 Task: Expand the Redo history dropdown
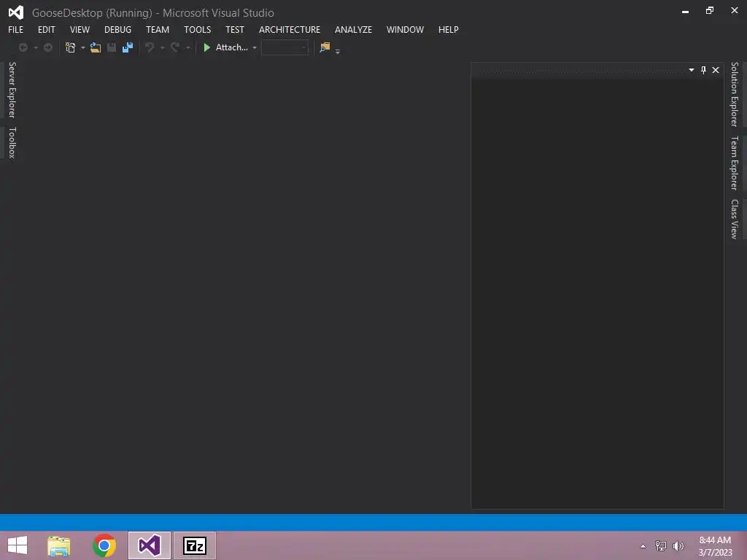click(x=188, y=47)
